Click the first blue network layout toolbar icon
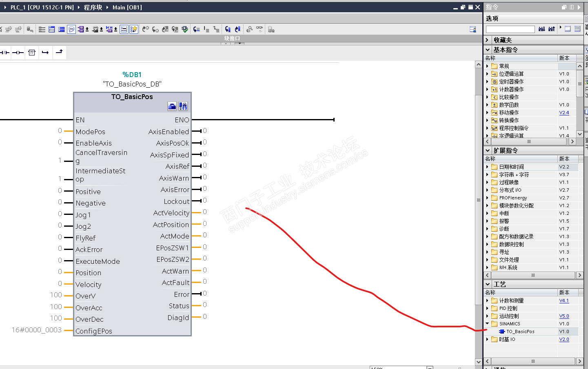The image size is (588, 369). click(x=52, y=29)
